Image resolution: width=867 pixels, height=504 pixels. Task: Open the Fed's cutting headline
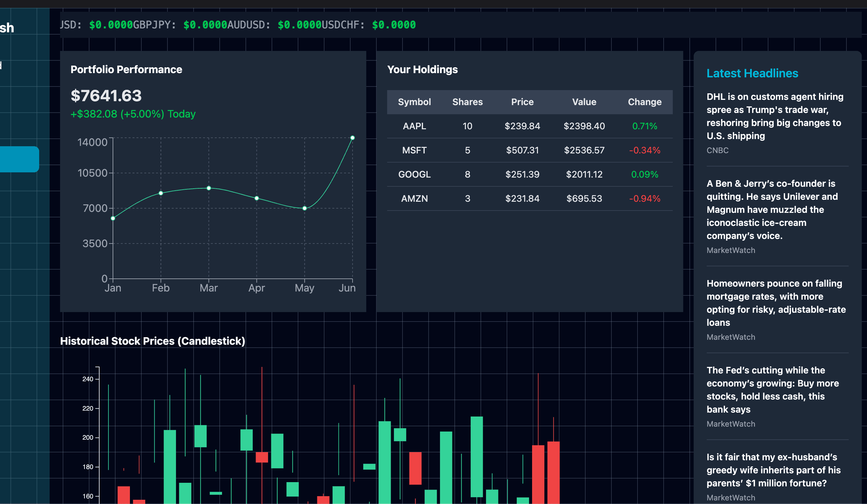tap(773, 389)
